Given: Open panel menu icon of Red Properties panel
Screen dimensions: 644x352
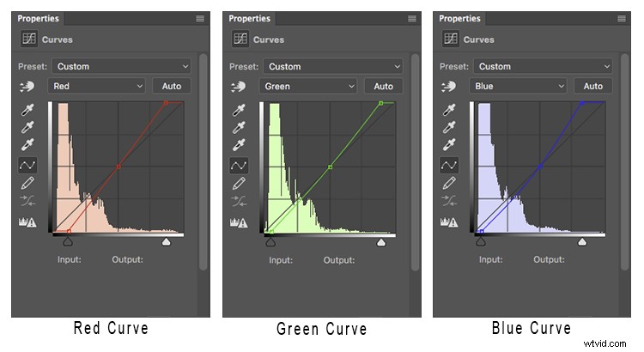Looking at the screenshot, I should click(x=199, y=18).
